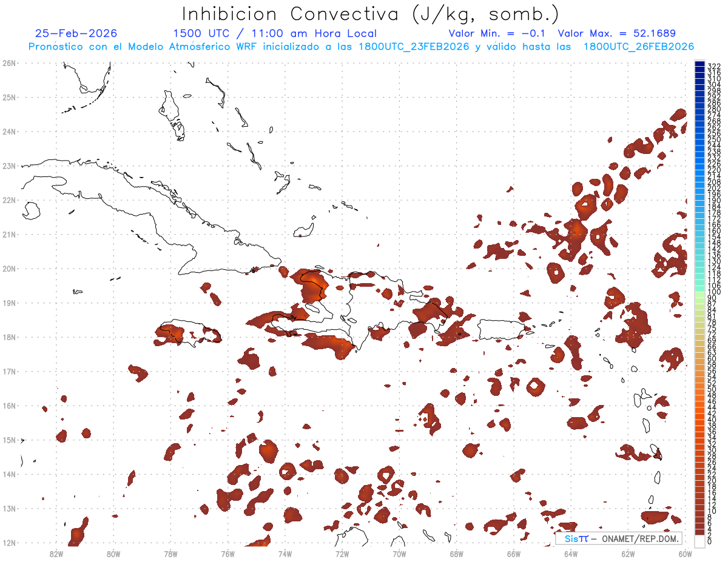Screen dimensions: 728x562
Task: Click the darkest blue colorbar swatch at 322
Action: pos(700,64)
